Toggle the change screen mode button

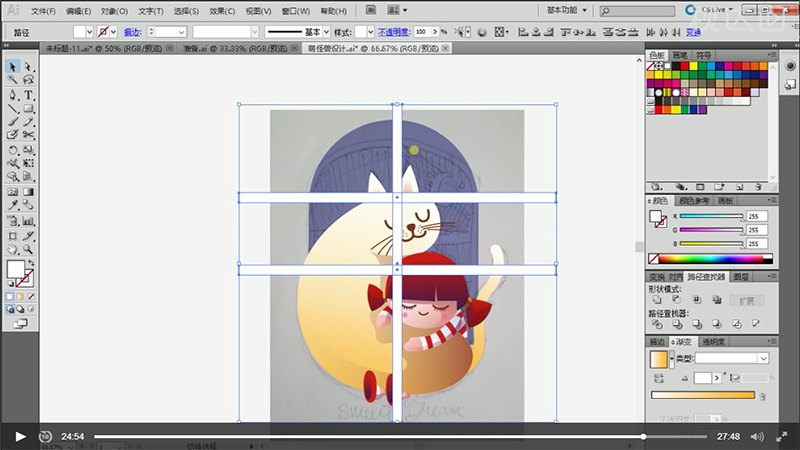click(x=20, y=323)
